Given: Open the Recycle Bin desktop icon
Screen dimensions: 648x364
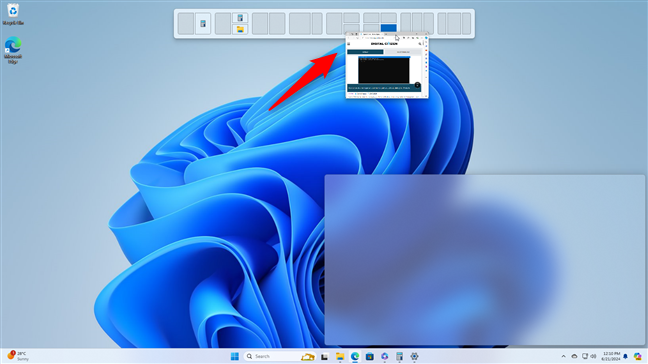Looking at the screenshot, I should 13,14.
